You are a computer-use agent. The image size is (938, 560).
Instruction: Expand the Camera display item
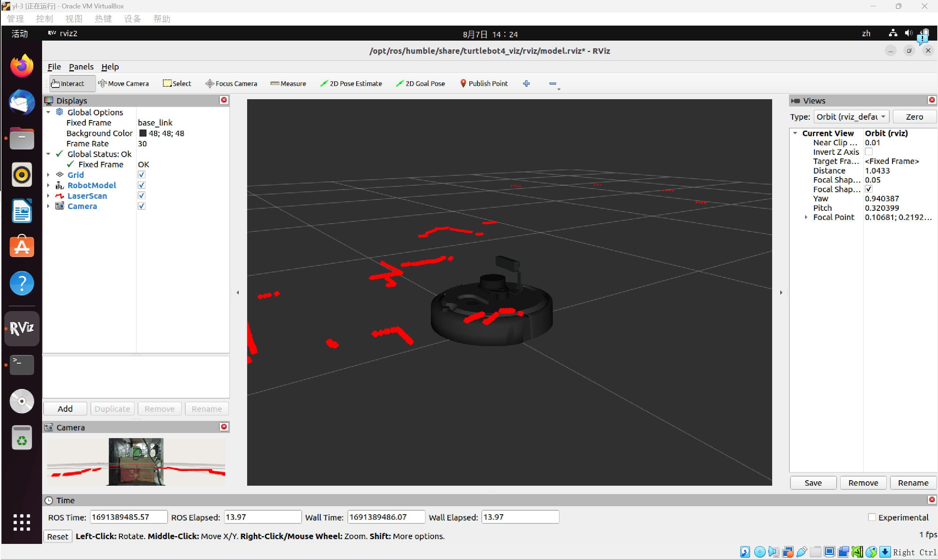point(48,206)
